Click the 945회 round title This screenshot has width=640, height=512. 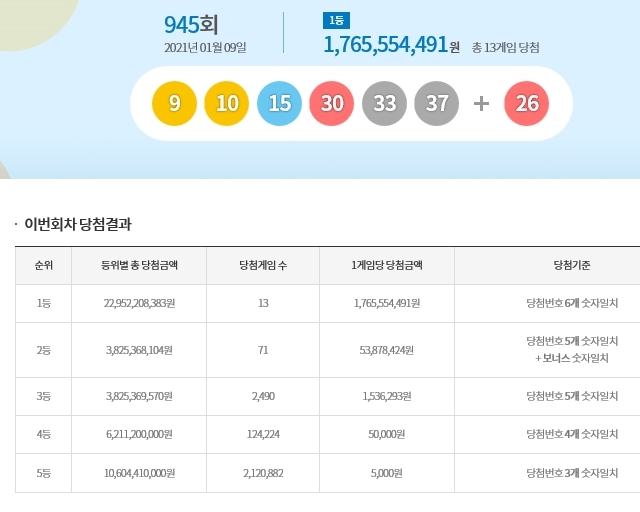[x=193, y=23]
